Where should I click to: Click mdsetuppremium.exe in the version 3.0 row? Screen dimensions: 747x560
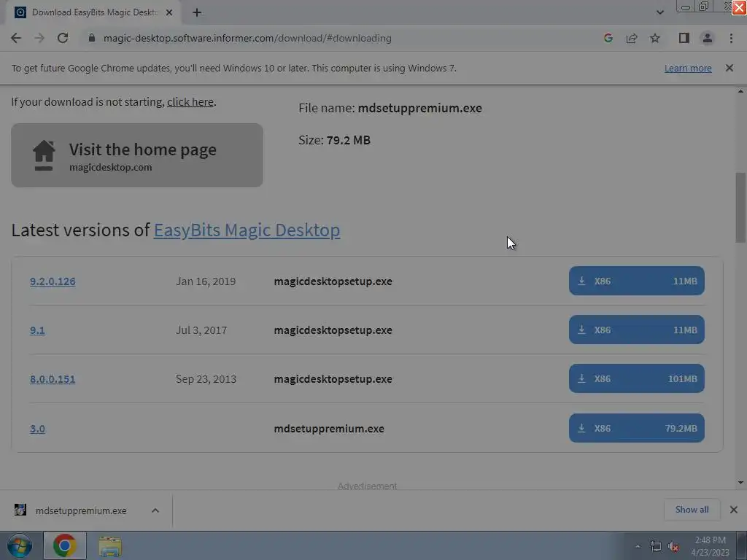(329, 429)
